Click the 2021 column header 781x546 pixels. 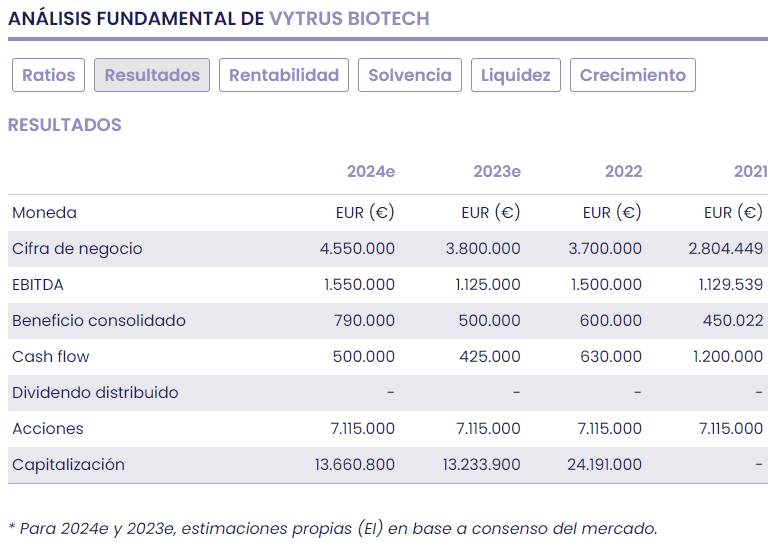[750, 172]
